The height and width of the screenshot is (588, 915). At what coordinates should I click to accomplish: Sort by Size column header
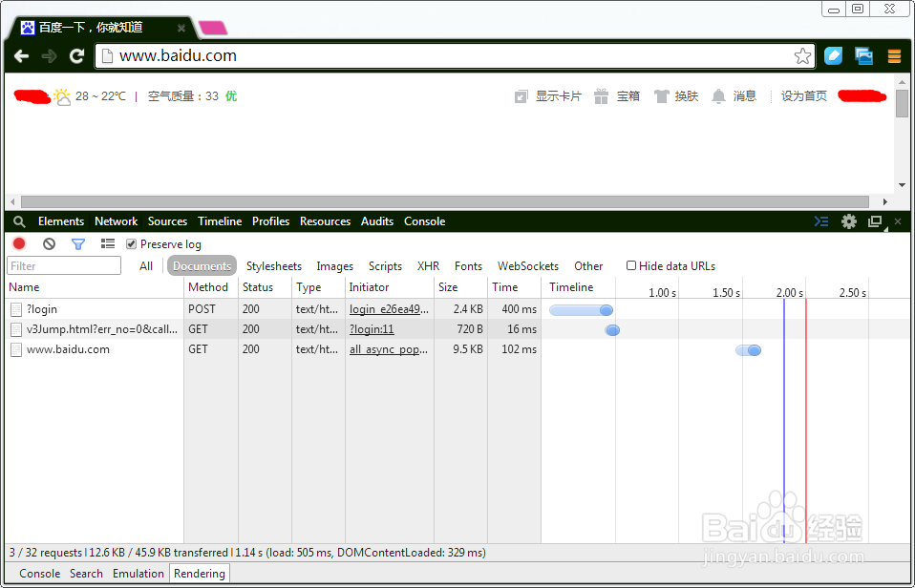coord(460,287)
